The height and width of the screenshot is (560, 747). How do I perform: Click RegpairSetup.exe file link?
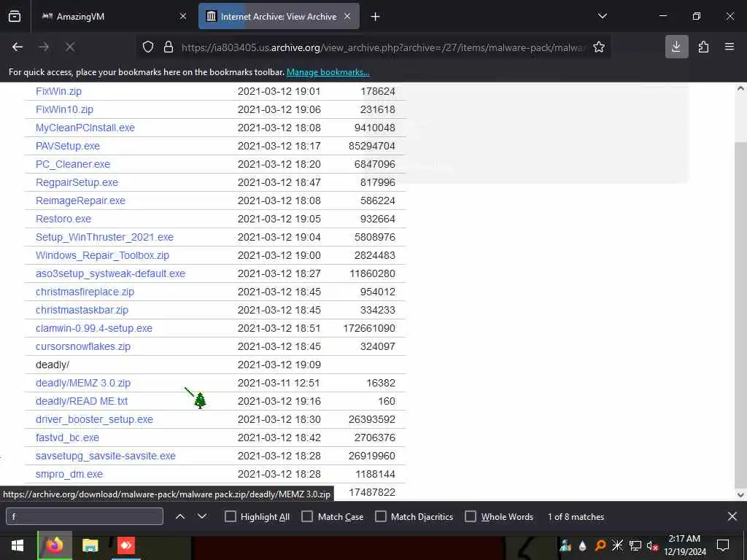click(77, 182)
